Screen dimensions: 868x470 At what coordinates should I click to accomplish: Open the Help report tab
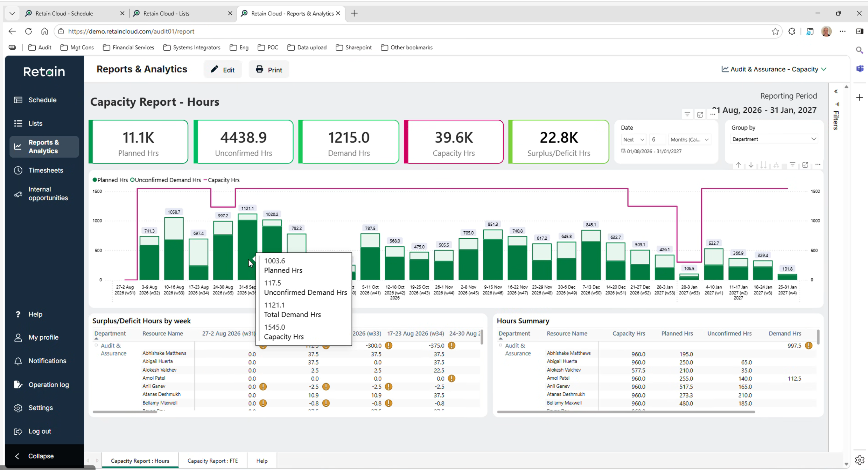261,461
